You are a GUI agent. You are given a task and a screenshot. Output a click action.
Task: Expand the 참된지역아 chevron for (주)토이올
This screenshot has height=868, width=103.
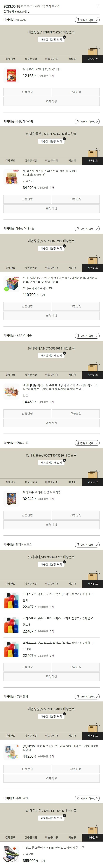click(x=97, y=443)
